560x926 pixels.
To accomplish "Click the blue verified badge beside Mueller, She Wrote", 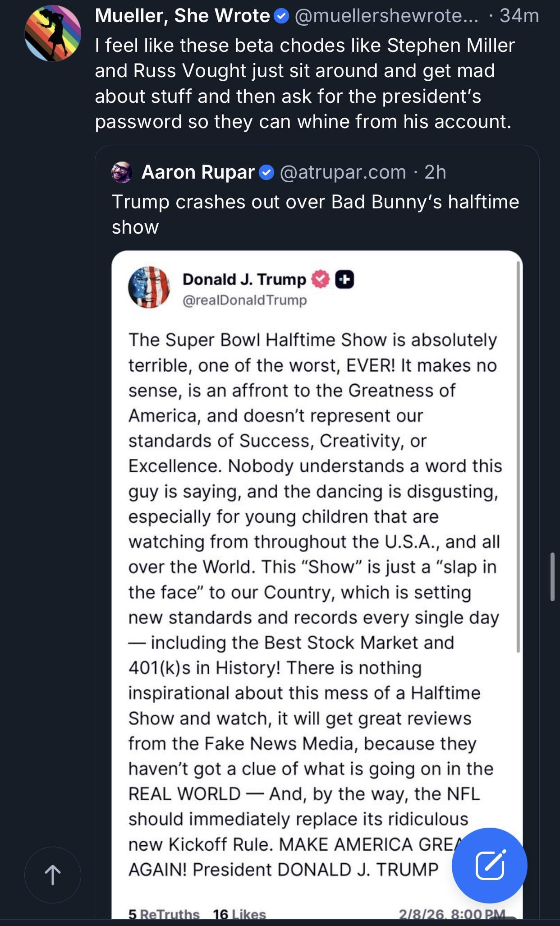I will click(282, 17).
